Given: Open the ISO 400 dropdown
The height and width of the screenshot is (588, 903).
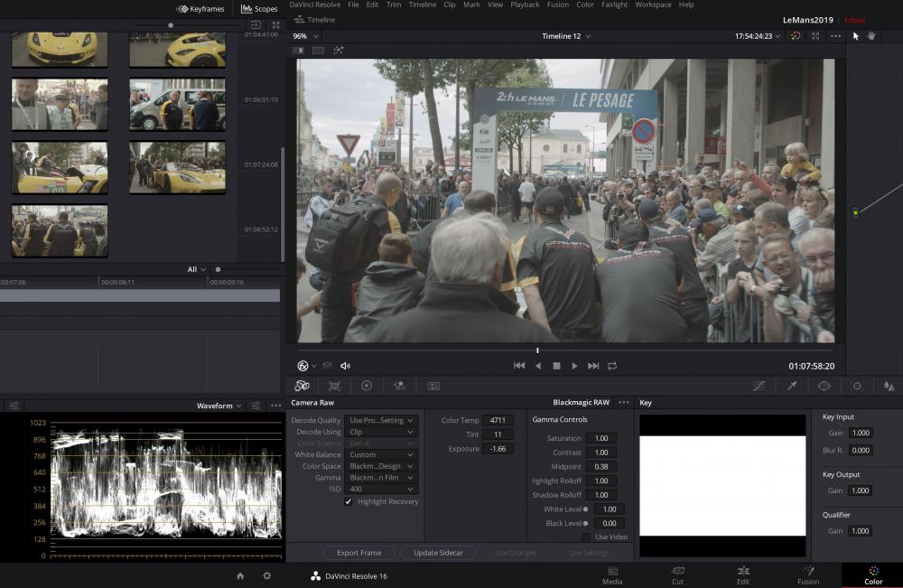Looking at the screenshot, I should tap(383, 489).
